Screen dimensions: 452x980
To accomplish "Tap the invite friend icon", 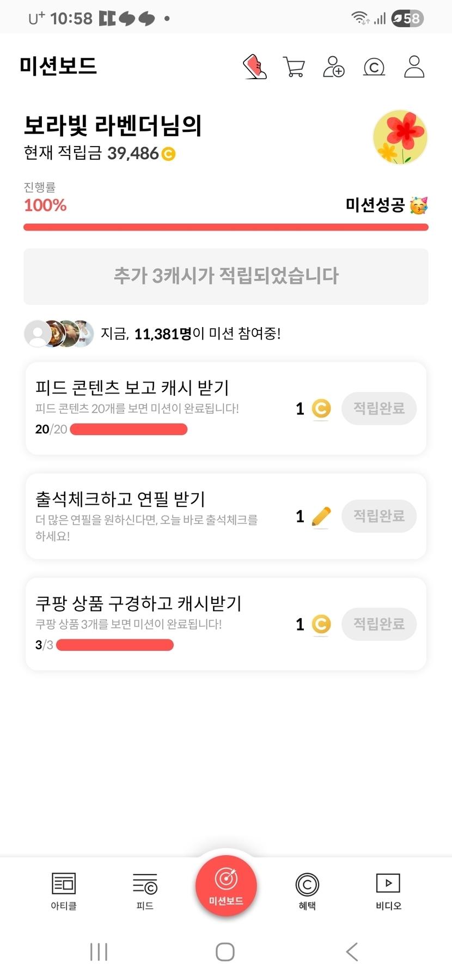I will pyautogui.click(x=334, y=67).
